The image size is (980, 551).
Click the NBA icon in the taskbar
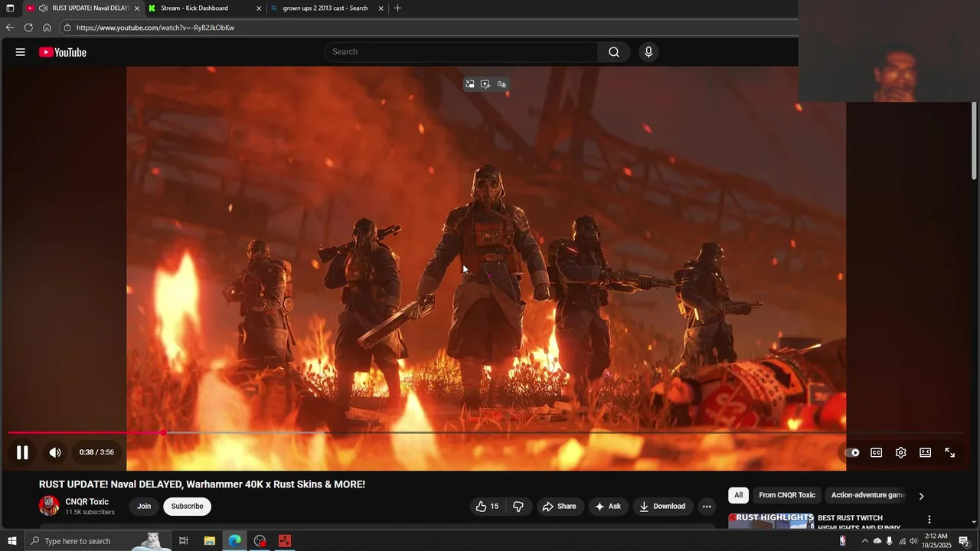point(842,541)
